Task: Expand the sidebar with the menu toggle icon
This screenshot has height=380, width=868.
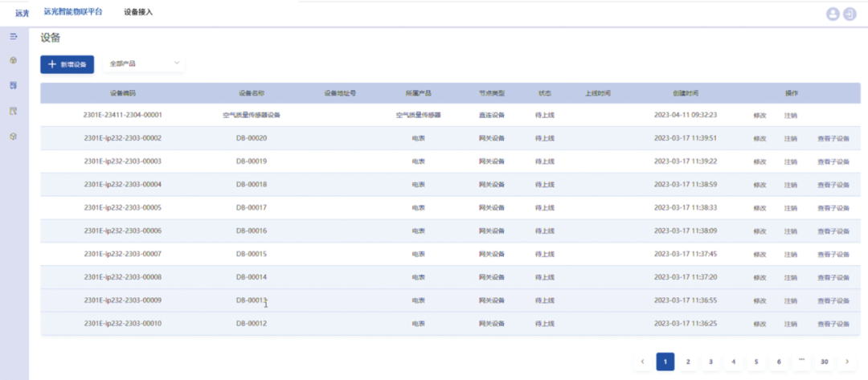Action: pos(13,37)
